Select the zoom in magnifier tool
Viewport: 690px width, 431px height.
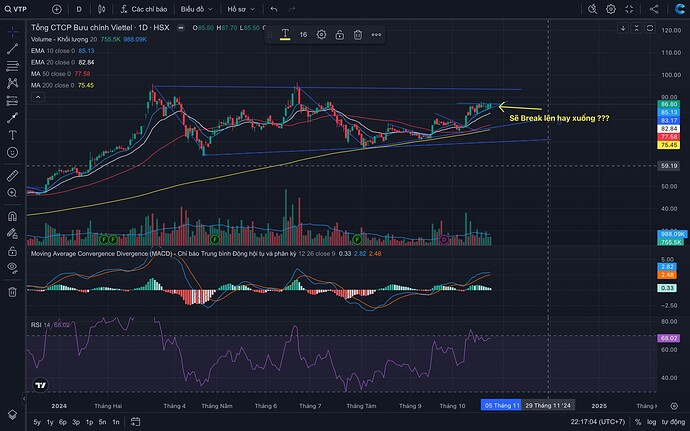pos(12,193)
